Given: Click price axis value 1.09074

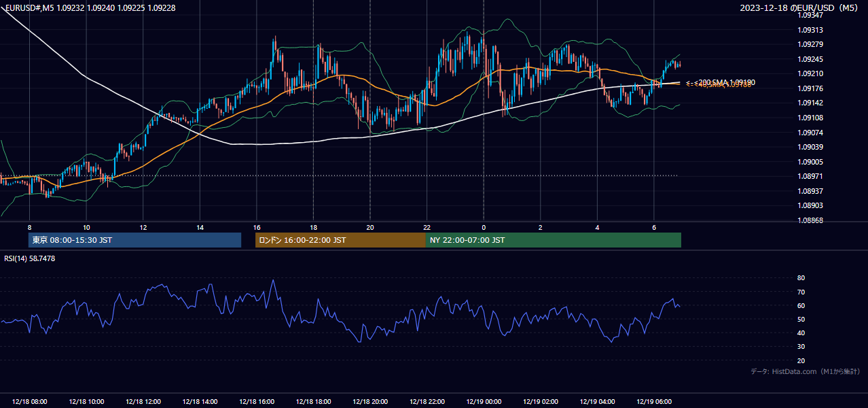Looking at the screenshot, I should [x=810, y=133].
